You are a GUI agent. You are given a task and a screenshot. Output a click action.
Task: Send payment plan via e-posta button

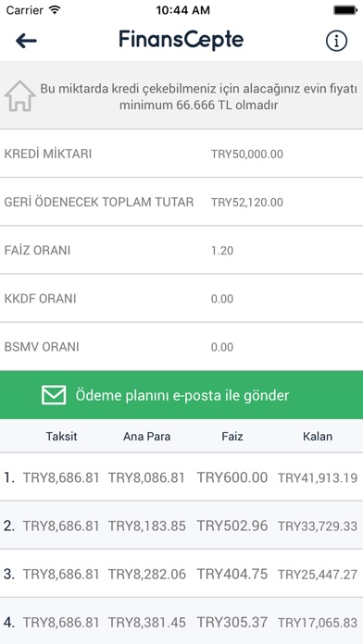(x=181, y=395)
